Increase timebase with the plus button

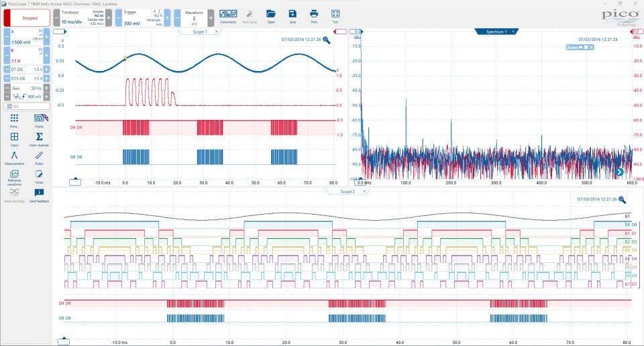coord(109,18)
